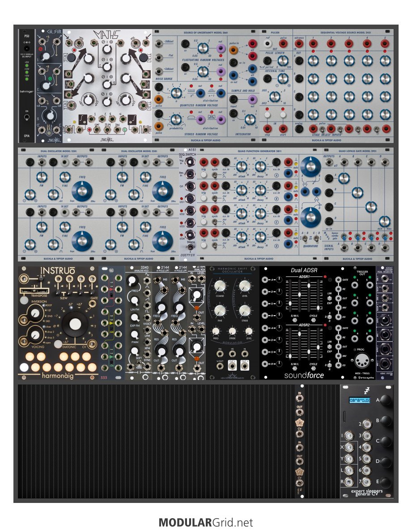Screen dimensions: 412x532
Task: Select the Pulser ref output jack
Action: click(x=268, y=43)
